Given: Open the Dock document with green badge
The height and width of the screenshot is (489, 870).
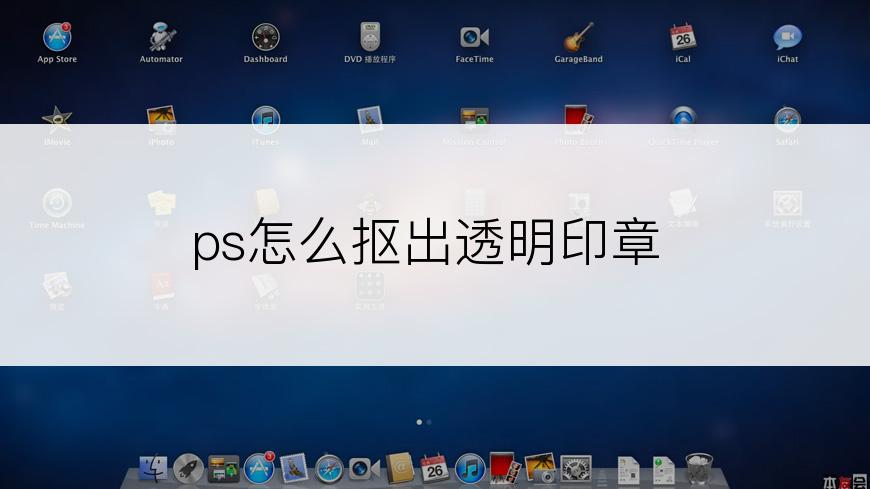Looking at the screenshot, I should coord(664,470).
